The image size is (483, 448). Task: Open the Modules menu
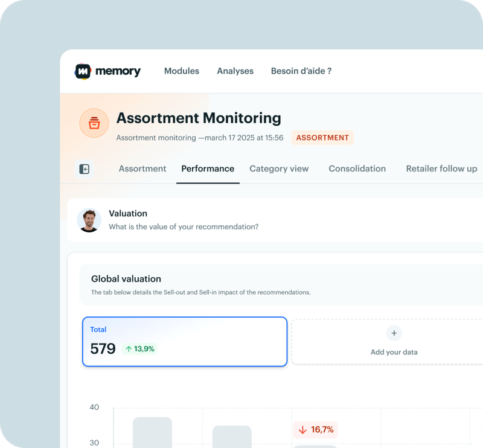point(181,71)
